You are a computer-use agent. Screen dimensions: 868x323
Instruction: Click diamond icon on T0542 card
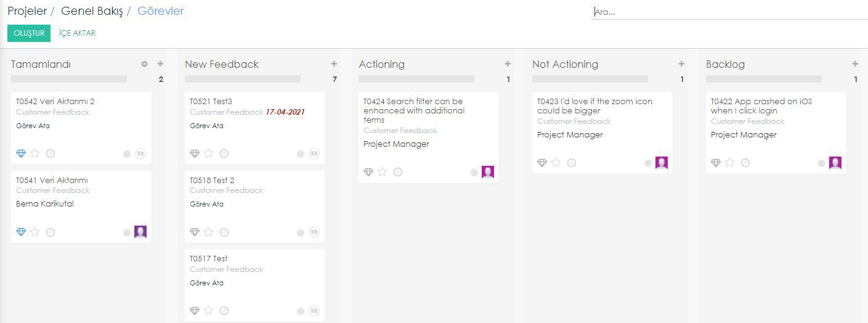[21, 153]
